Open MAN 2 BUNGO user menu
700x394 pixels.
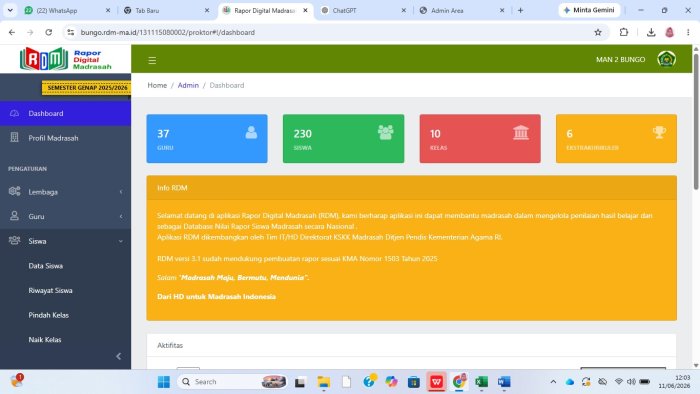coord(621,59)
